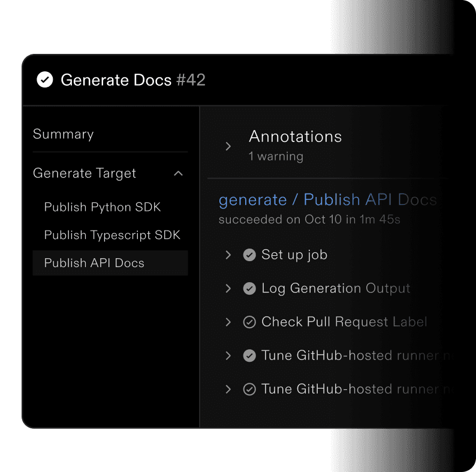The width and height of the screenshot is (476, 472).
Task: Click the Log Generation Output status check icon
Action: coord(249,289)
